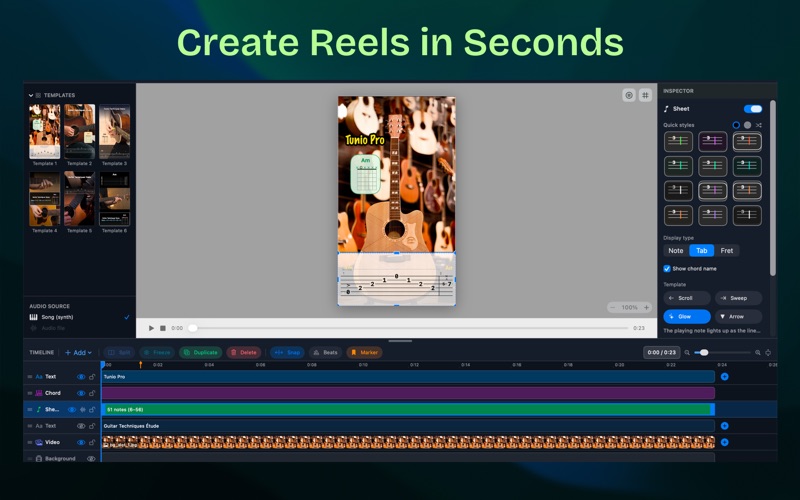
Task: Toggle the Sheet layer switch in Inspector
Action: (753, 109)
